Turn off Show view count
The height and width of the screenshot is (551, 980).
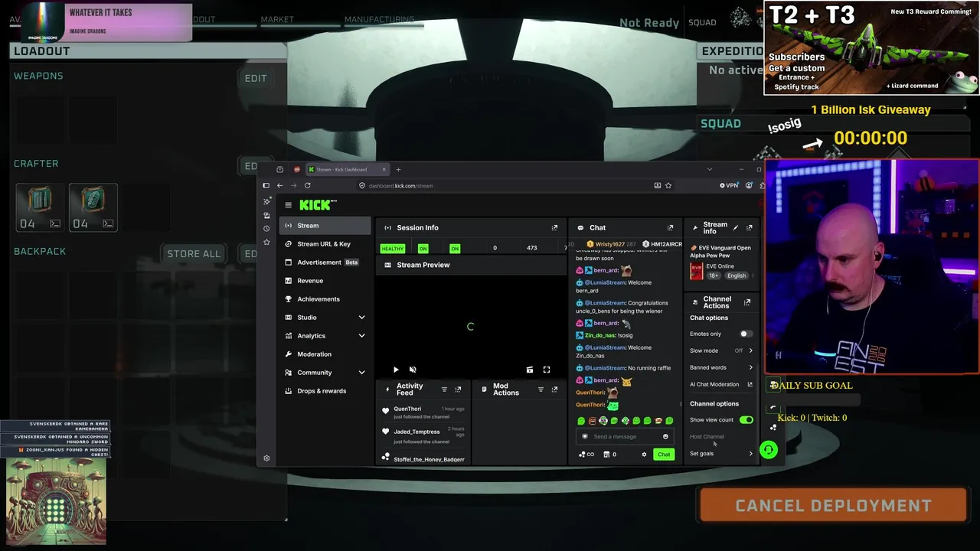(x=746, y=420)
